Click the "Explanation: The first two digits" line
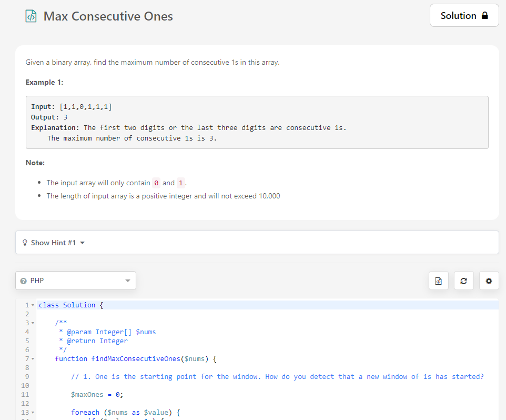 (x=188, y=128)
